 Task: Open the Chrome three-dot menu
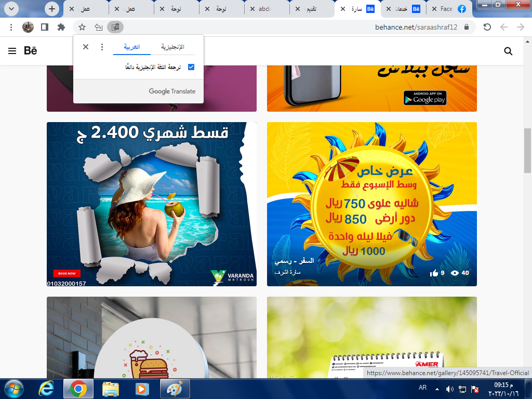click(11, 27)
